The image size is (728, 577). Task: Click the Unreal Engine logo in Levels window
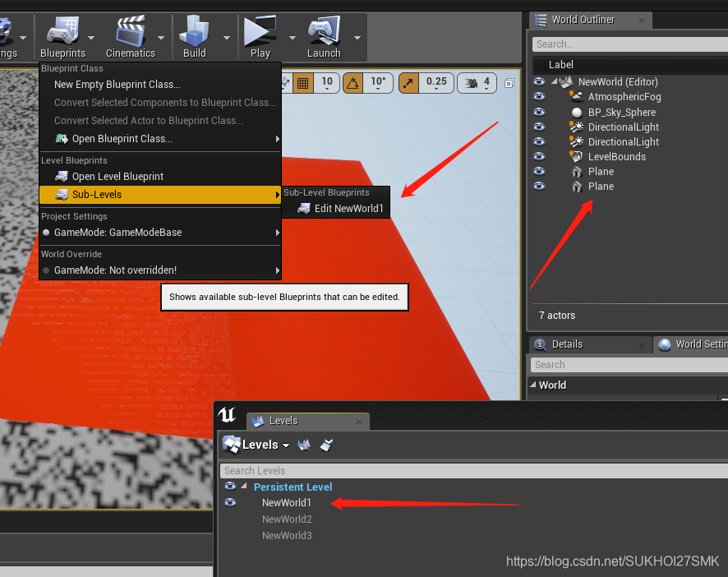click(227, 414)
